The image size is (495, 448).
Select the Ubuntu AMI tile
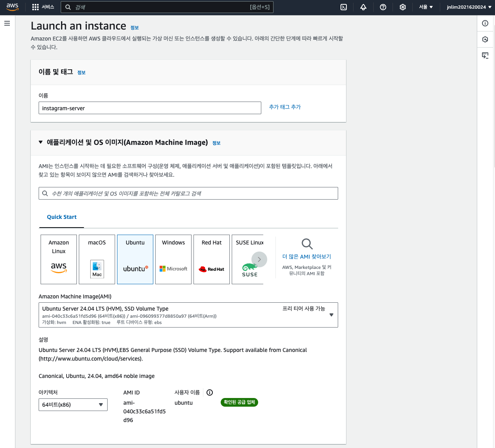click(135, 259)
